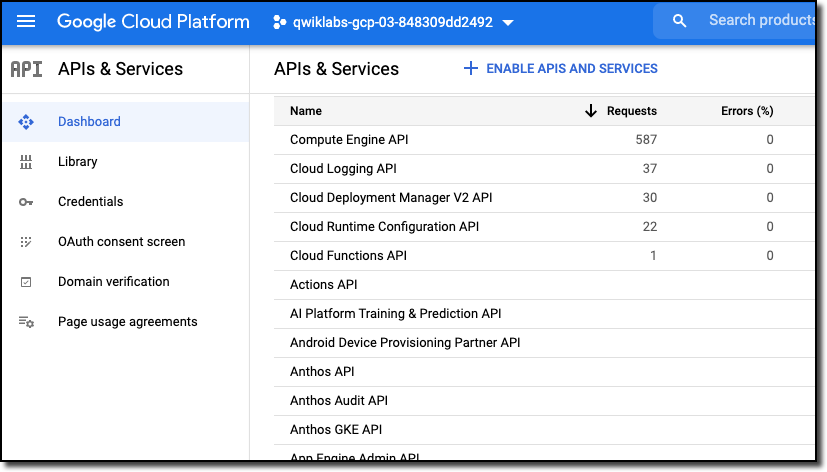This screenshot has width=827, height=472.
Task: Click the Domain verification checkbox icon
Action: [x=26, y=282]
